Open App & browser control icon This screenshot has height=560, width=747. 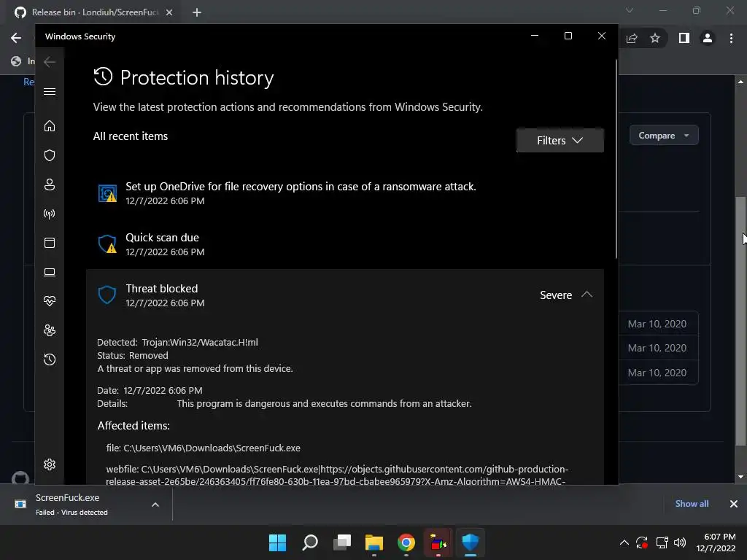point(50,243)
